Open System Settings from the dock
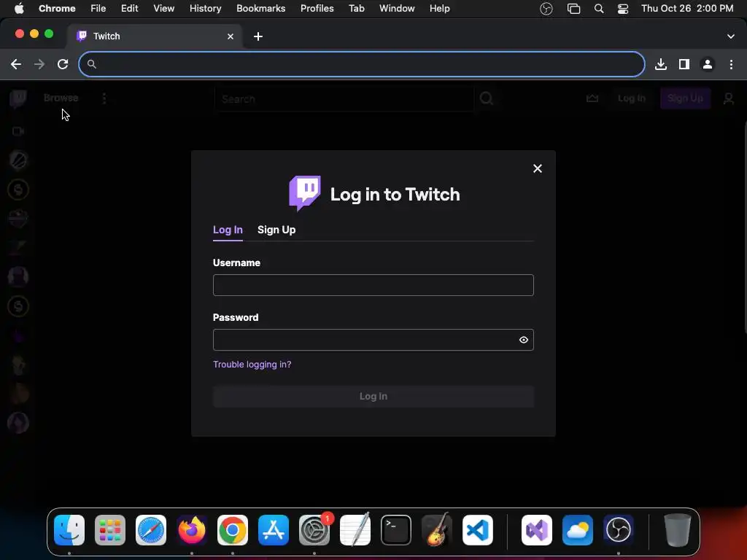Screen dimensions: 747x560 [314, 530]
